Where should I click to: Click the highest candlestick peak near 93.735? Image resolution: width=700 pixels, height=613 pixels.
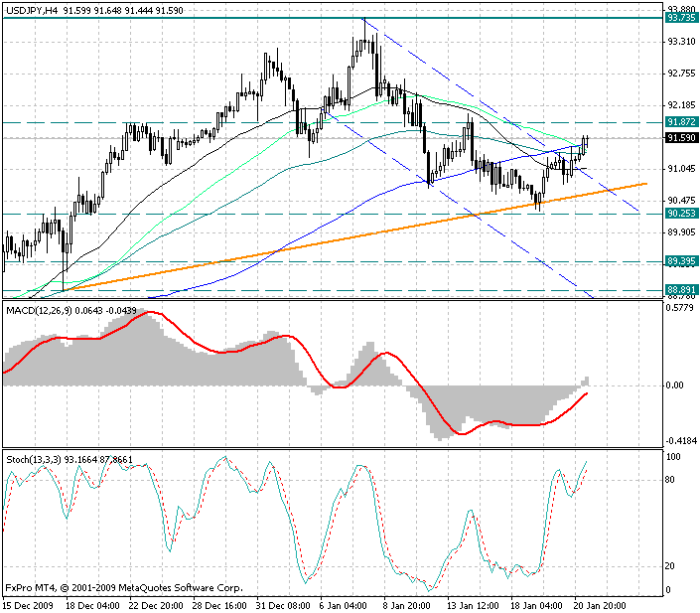pos(364,31)
